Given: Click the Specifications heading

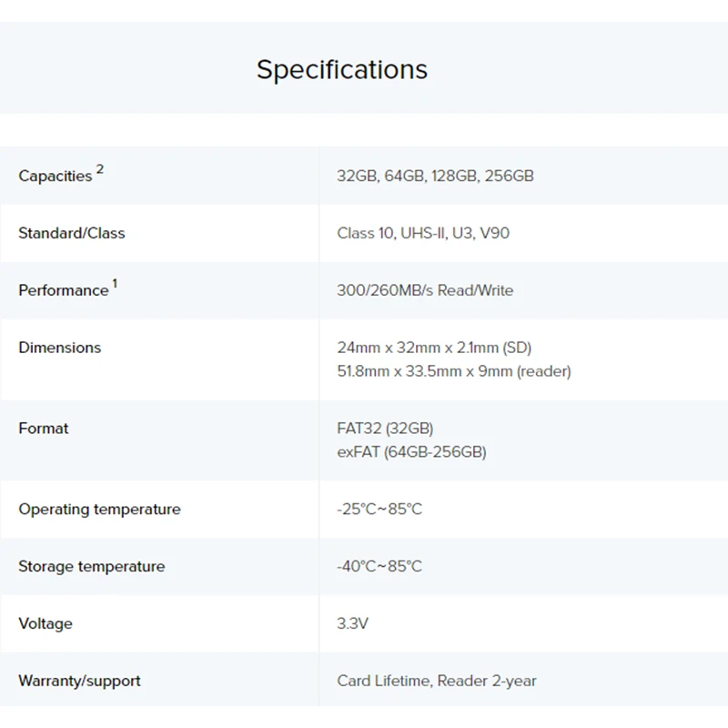Looking at the screenshot, I should click(x=341, y=70).
